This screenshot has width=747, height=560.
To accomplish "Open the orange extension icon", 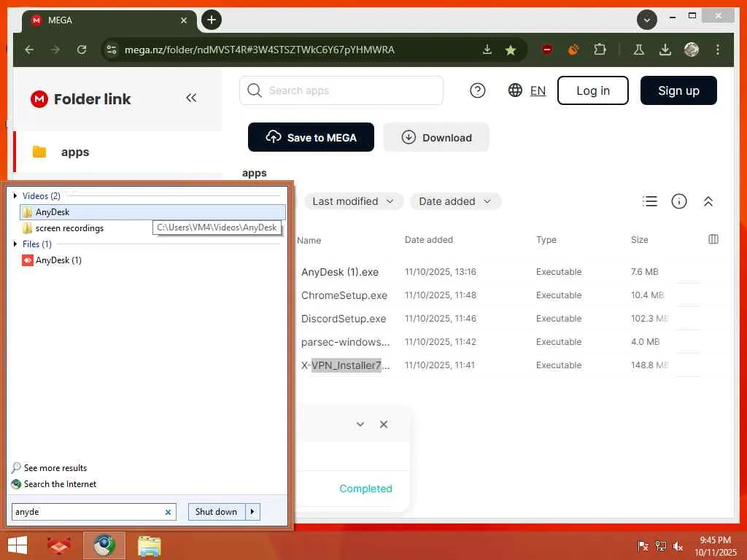I will point(573,49).
